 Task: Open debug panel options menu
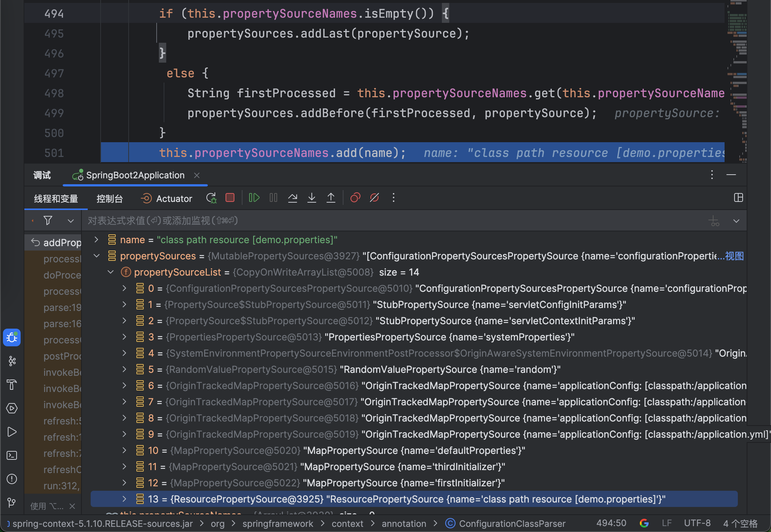pos(712,175)
